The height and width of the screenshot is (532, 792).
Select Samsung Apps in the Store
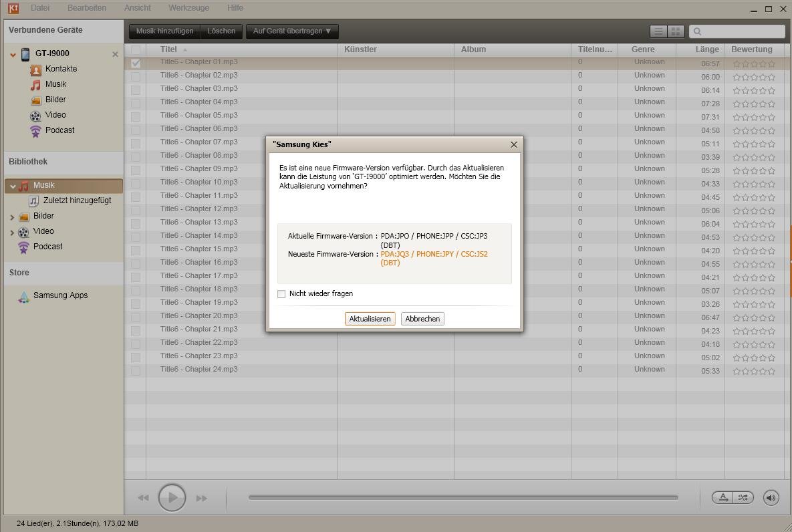coord(61,295)
